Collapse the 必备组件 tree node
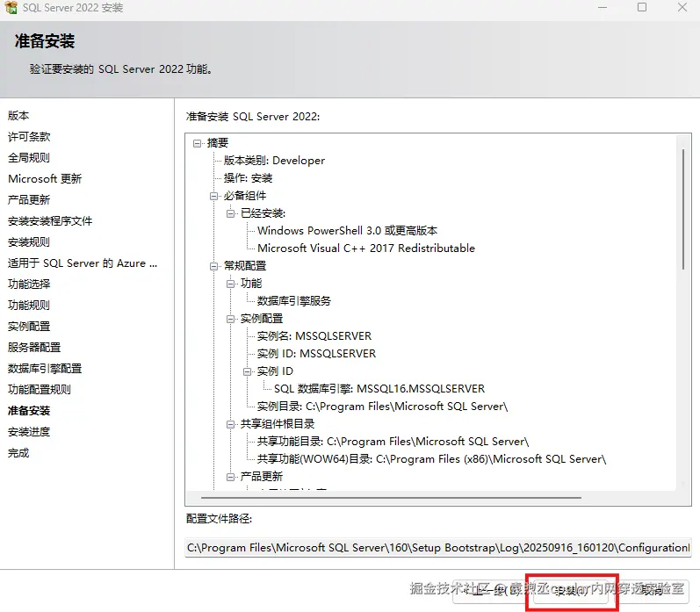The width and height of the screenshot is (700, 612). [213, 196]
